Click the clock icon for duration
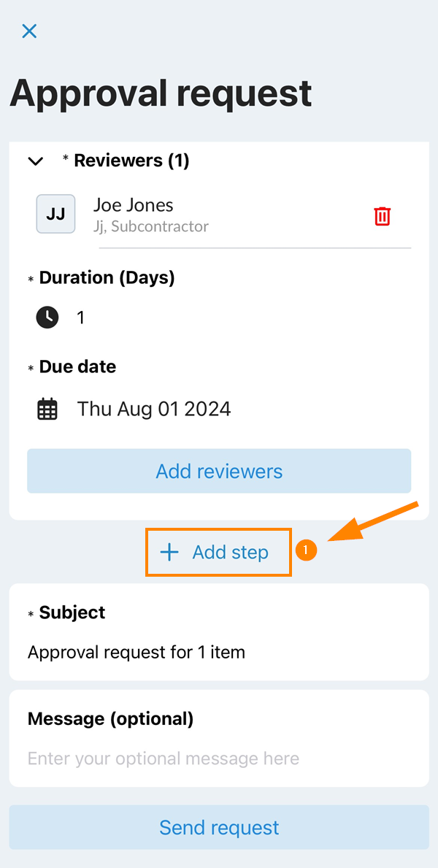This screenshot has height=868, width=438. click(x=47, y=318)
